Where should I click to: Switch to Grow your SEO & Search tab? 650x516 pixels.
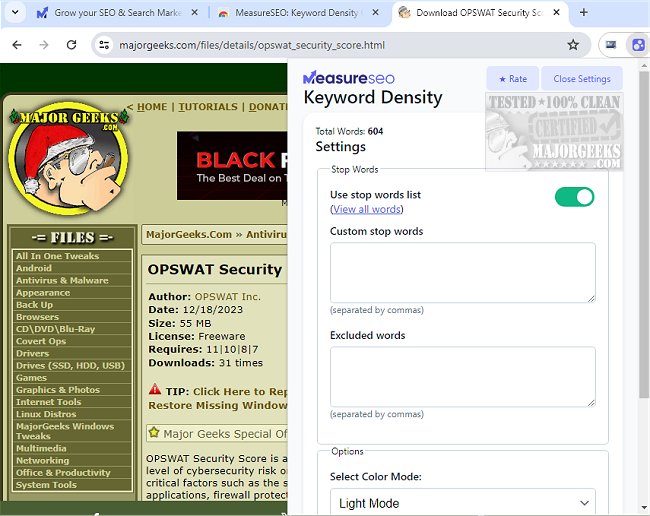[118, 13]
